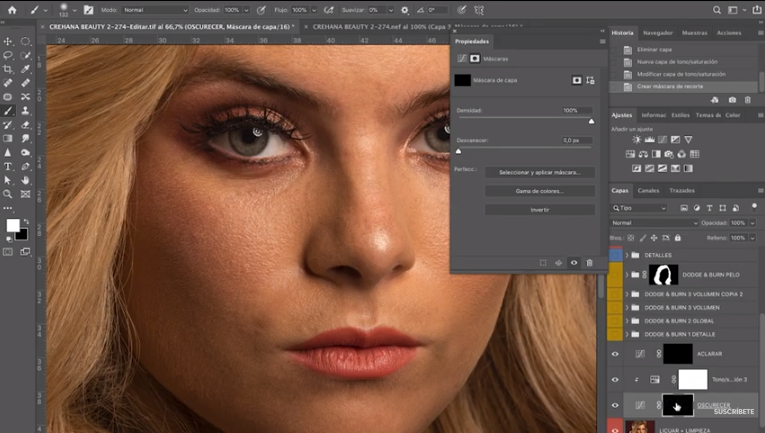Toggle visibility of the Tono/saturación layer
The image size is (765, 433).
(x=615, y=380)
